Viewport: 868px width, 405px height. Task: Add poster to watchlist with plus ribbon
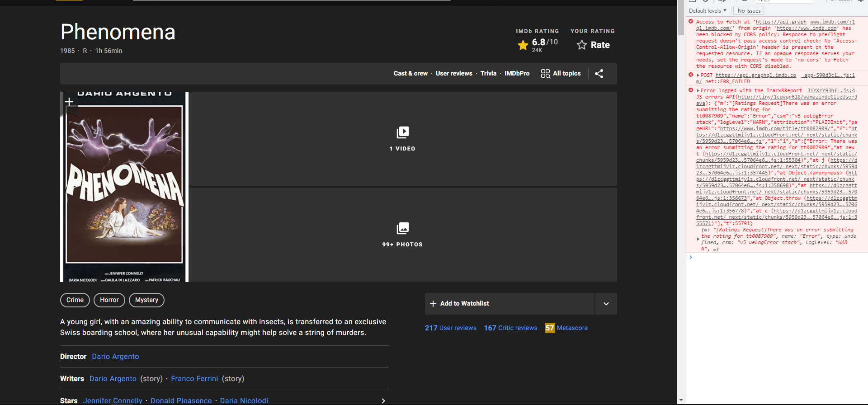pyautogui.click(x=69, y=102)
